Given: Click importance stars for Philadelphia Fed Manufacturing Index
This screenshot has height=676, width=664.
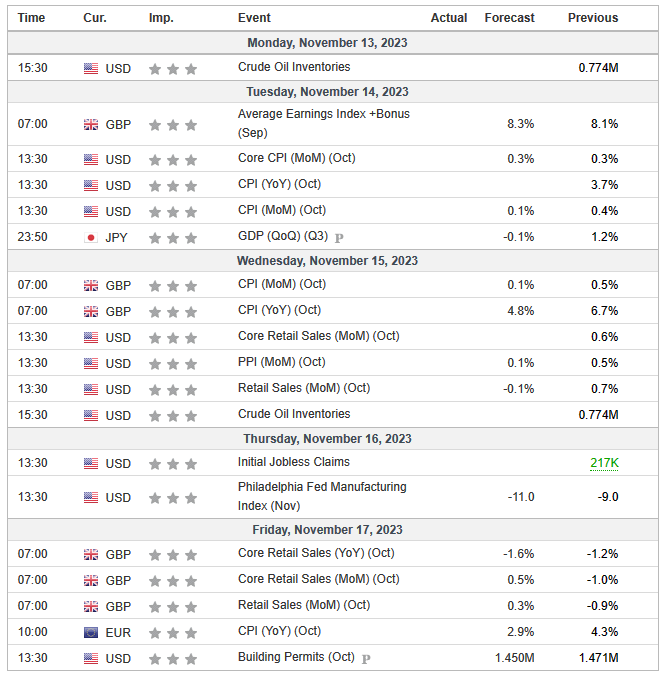Looking at the screenshot, I should (x=173, y=497).
